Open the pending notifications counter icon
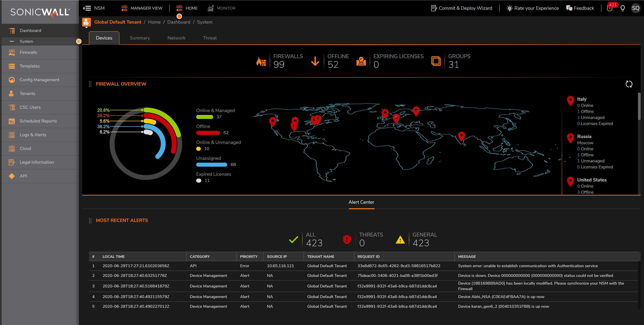The width and height of the screenshot is (644, 325). 610,8
